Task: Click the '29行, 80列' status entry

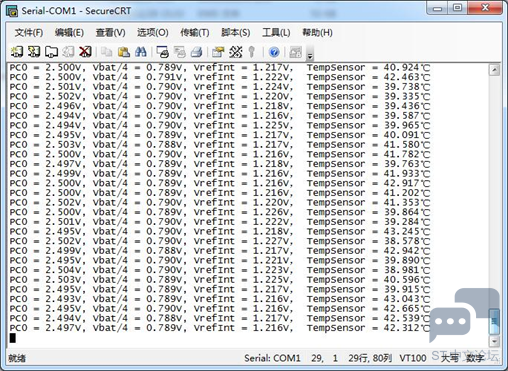Action: pos(370,358)
